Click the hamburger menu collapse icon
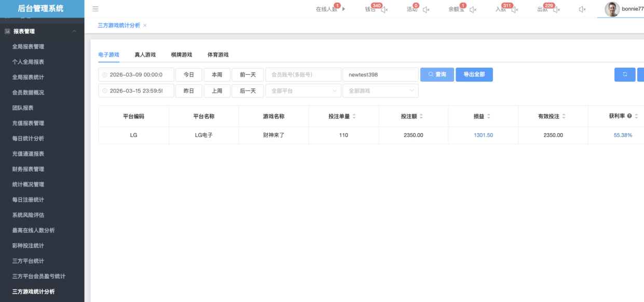The width and height of the screenshot is (644, 302). 95,9
